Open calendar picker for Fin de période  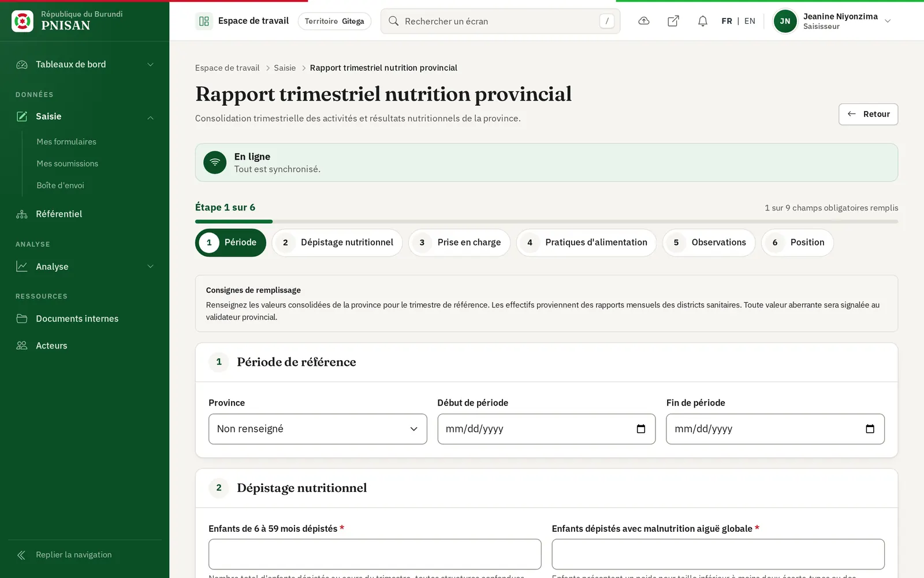click(x=870, y=429)
